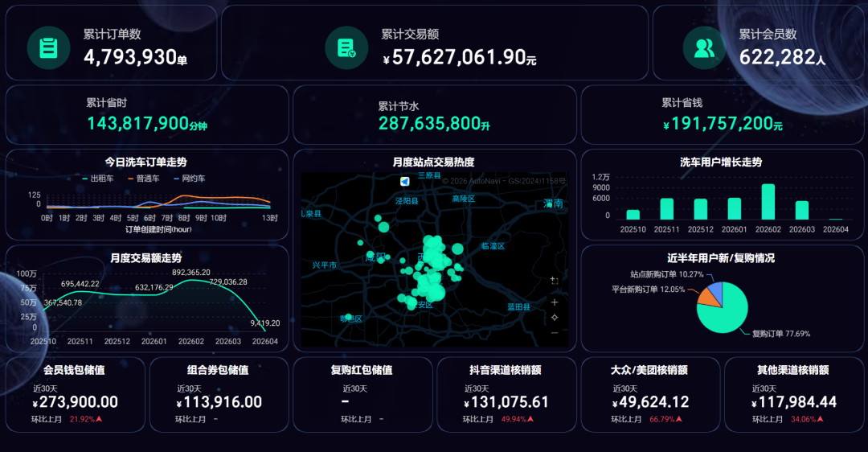Click the red up arrow beside 34.06%
The height and width of the screenshot is (452, 868).
coord(820,419)
